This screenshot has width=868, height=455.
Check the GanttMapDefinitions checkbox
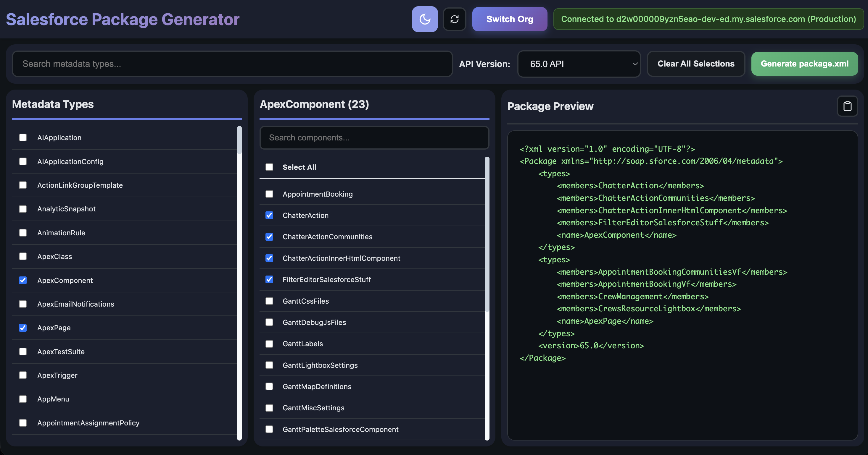tap(269, 387)
